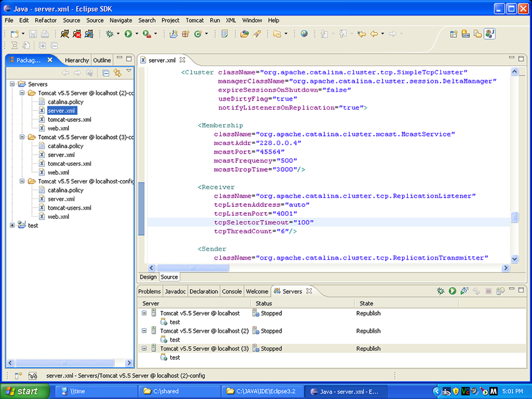The width and height of the screenshot is (532, 399).
Task: Close the Package Explorer view
Action: [x=50, y=60]
